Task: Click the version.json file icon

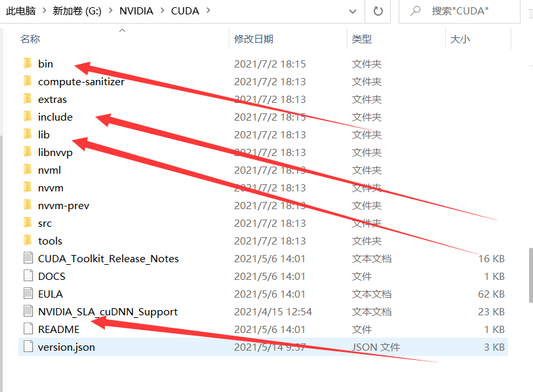Action: (x=28, y=347)
